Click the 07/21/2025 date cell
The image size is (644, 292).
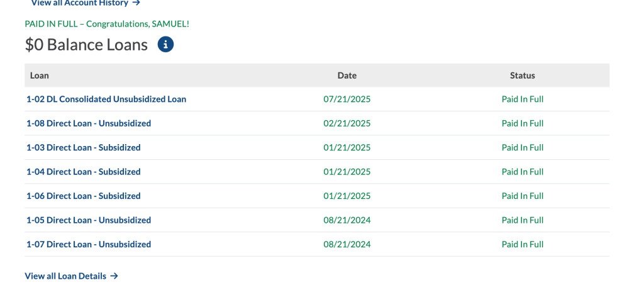[x=347, y=99]
